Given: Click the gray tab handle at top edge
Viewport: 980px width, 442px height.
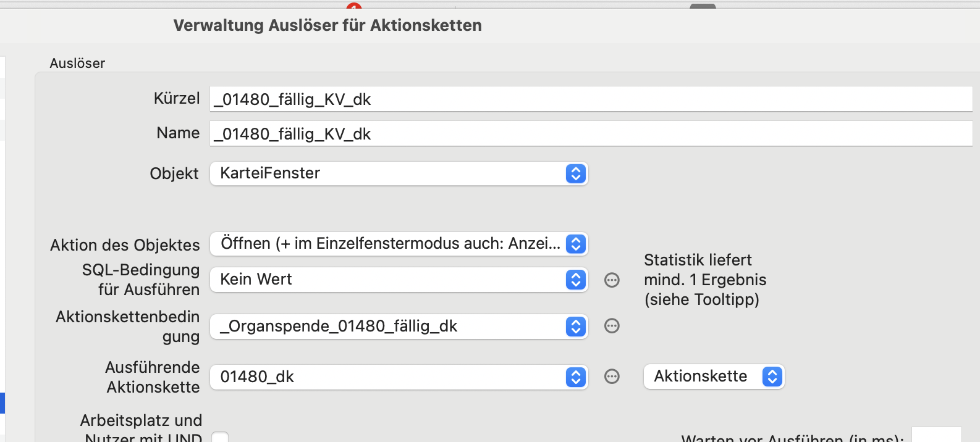Looking at the screenshot, I should click(703, 6).
